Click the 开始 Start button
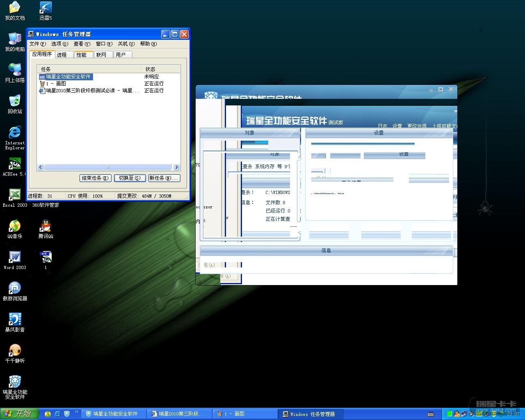 [19, 414]
